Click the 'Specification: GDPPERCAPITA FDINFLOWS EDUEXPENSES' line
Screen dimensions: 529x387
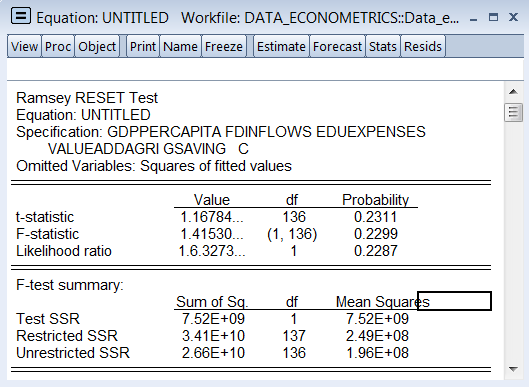(x=221, y=132)
